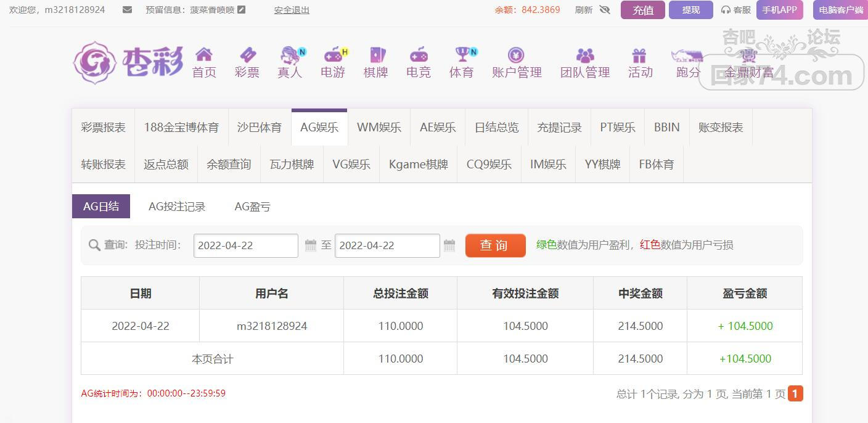This screenshot has height=423, width=868.
Task: Open 账变报表 tab
Action: click(721, 128)
